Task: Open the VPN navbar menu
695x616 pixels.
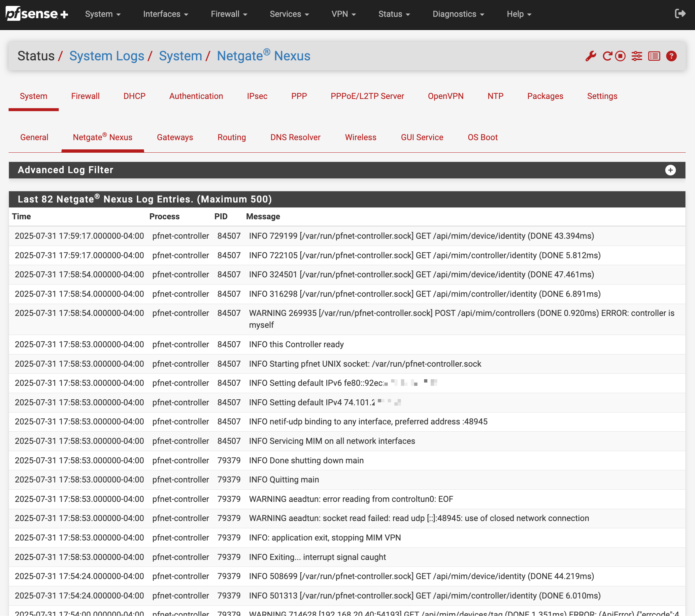Action: click(344, 14)
